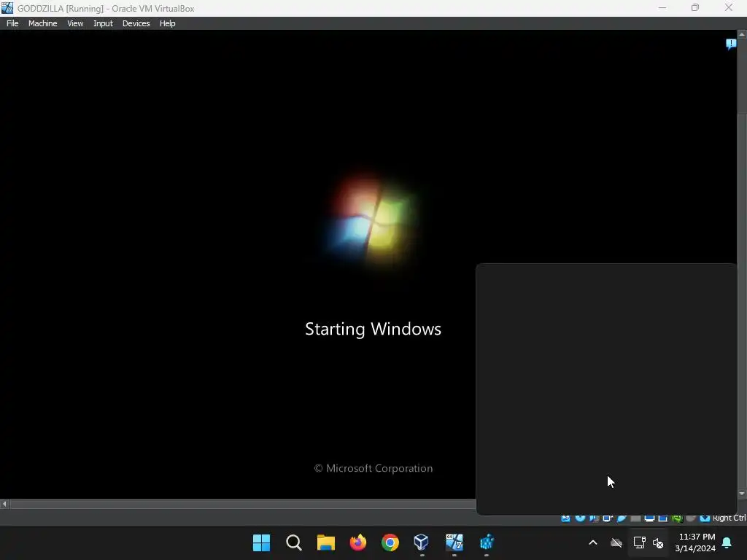Switch to VirtualBox Manager taskbar icon

[422, 542]
